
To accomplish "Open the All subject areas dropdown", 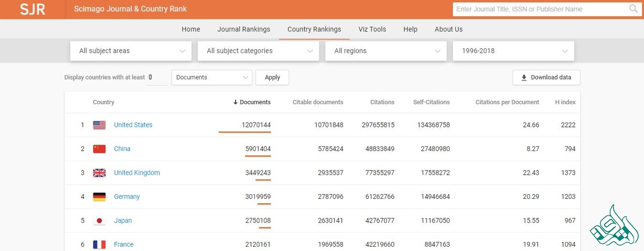I will [x=131, y=51].
